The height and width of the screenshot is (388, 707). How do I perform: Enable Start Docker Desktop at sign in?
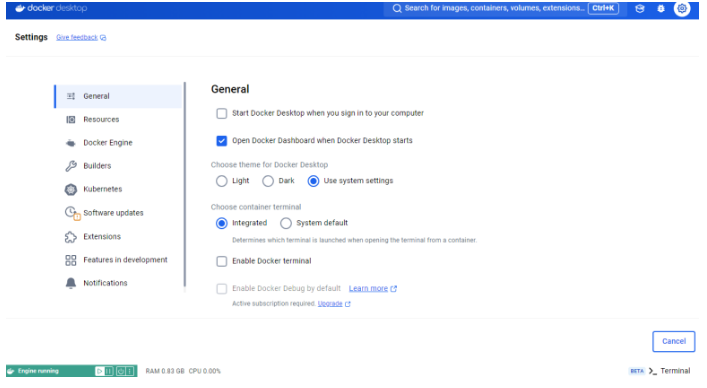221,114
